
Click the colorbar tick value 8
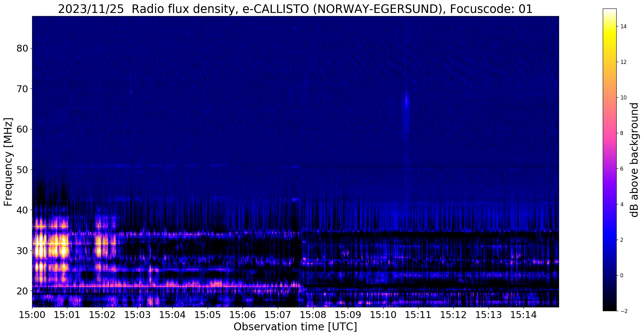pos(621,133)
